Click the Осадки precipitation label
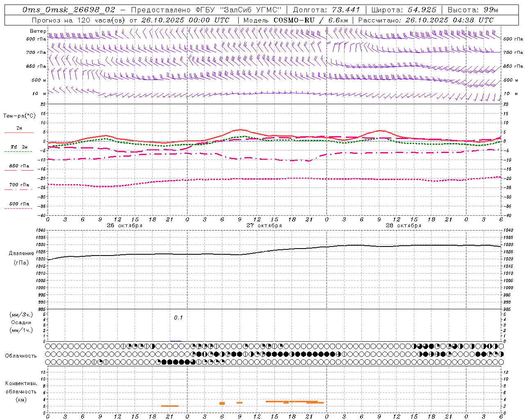This screenshot has width=525, height=420. click(21, 323)
